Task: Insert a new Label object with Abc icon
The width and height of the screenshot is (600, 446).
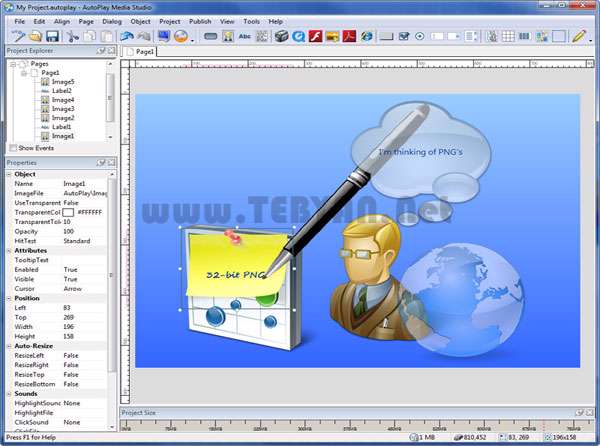Action: click(x=245, y=36)
